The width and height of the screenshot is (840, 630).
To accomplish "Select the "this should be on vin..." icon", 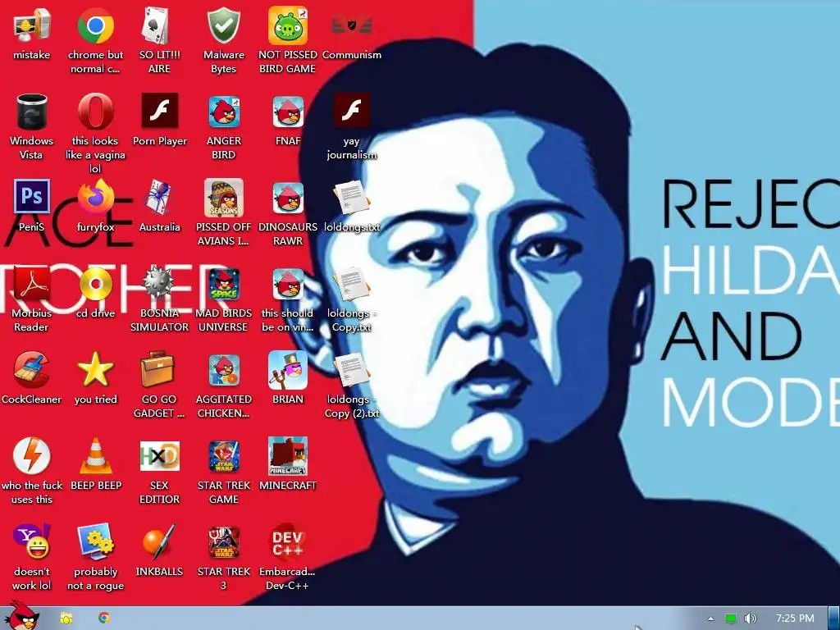I will click(288, 283).
